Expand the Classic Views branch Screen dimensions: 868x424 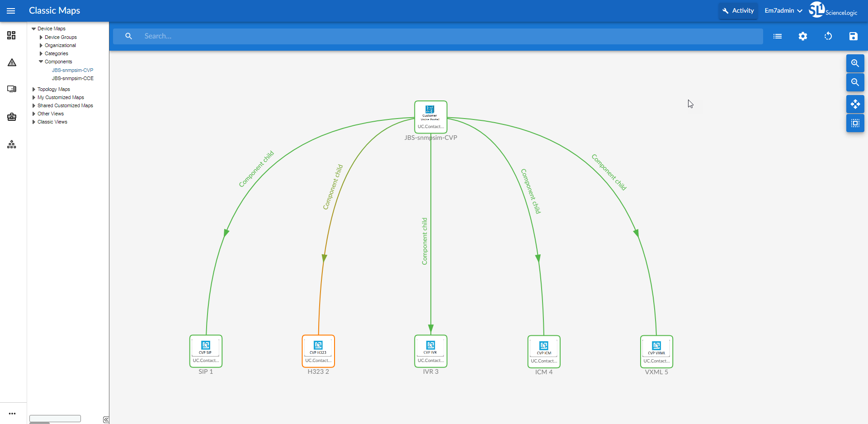pyautogui.click(x=34, y=122)
